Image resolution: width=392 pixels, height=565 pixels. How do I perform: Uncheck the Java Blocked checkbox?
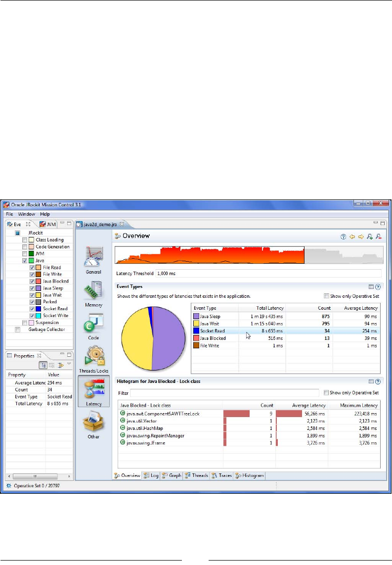point(32,282)
